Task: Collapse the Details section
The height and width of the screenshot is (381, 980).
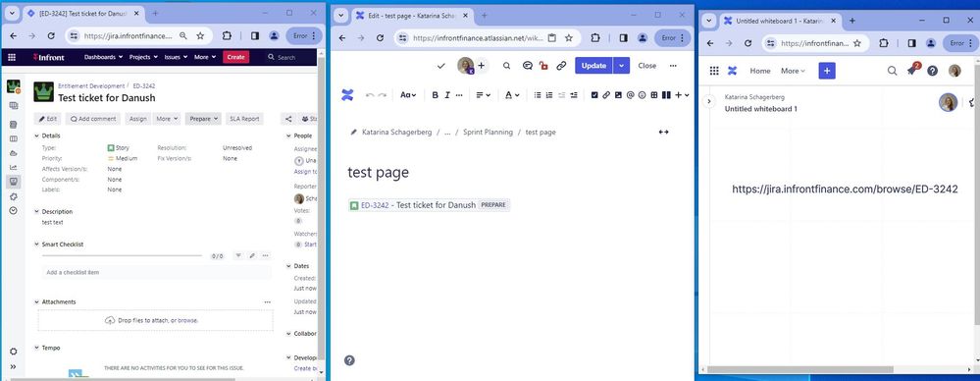Action: (x=37, y=136)
